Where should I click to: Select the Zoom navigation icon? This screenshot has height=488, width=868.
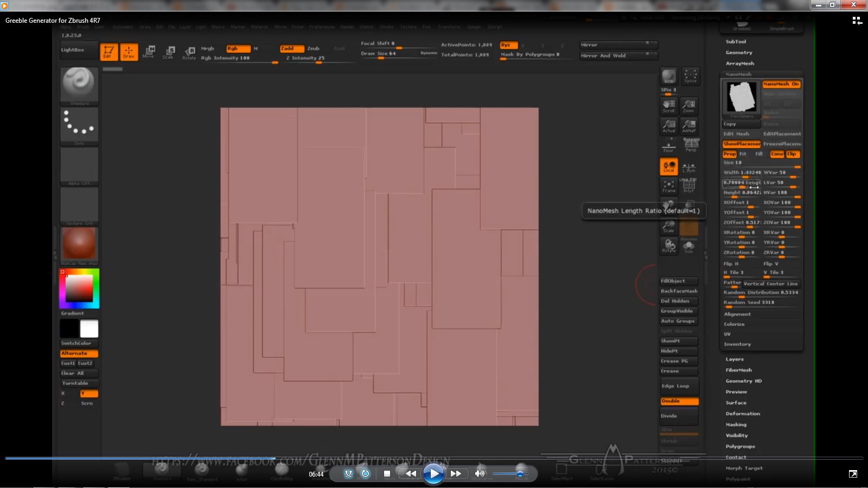(x=689, y=105)
